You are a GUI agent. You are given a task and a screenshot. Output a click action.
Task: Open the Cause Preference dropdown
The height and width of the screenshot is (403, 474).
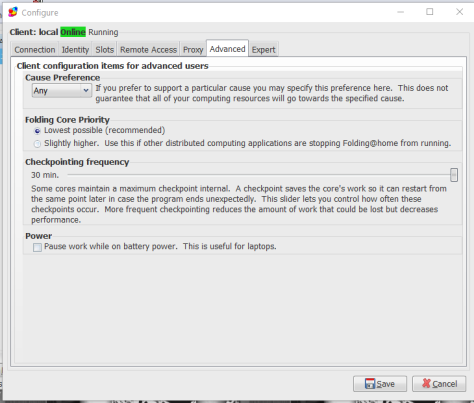(x=62, y=91)
